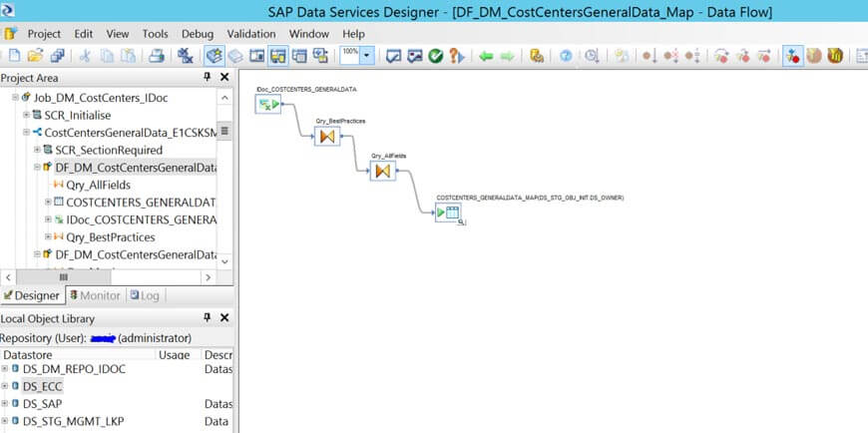Expand the DS_DM_REPO_IDOC datastore

click(5, 369)
